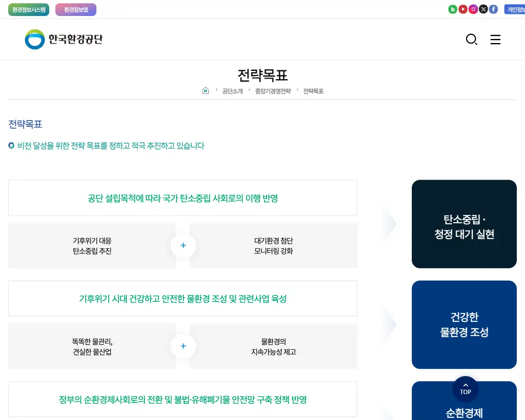Click the plus icon between water management items
525x420 pixels.
tap(183, 346)
